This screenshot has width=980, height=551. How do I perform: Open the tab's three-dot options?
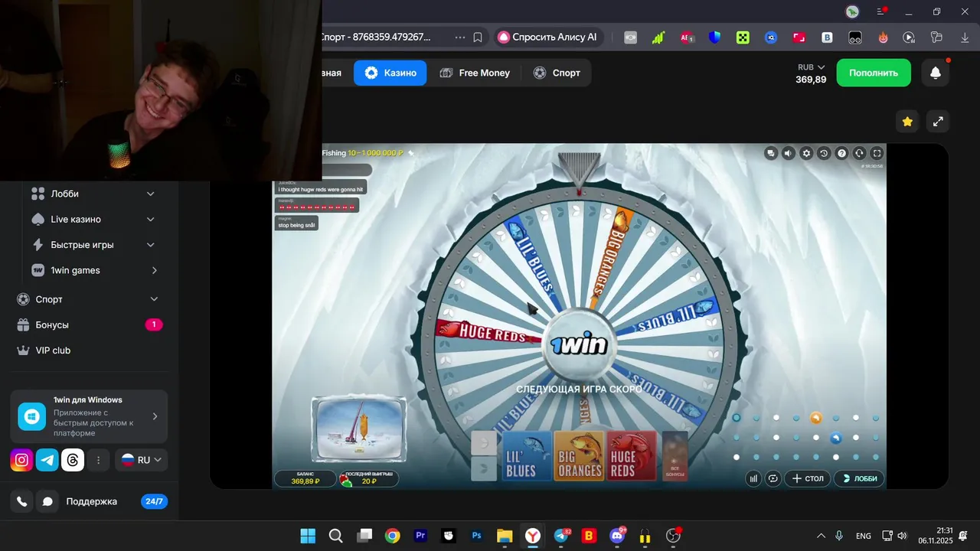point(460,37)
